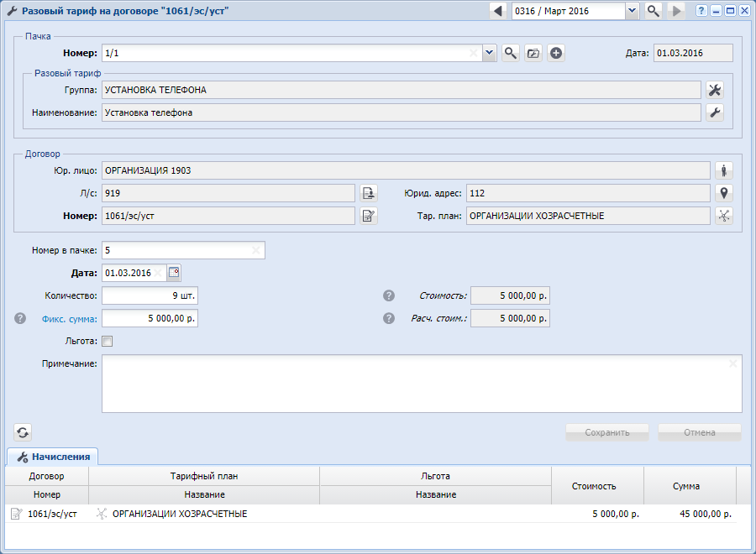
Task: Click the Наименование field Установка телефона
Action: click(x=402, y=112)
